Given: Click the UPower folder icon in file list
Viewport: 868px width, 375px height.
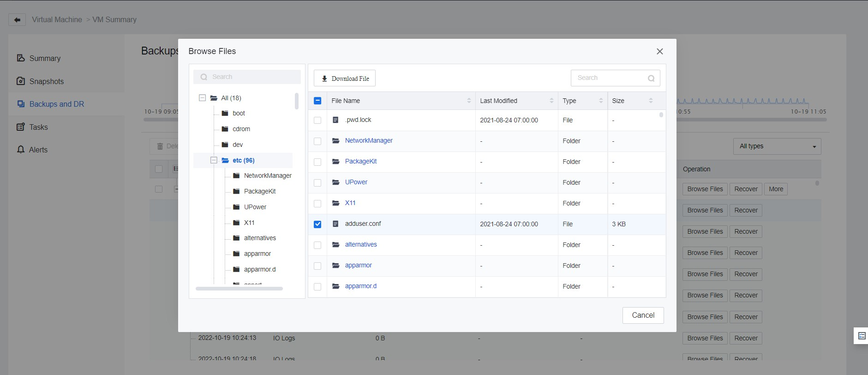Looking at the screenshot, I should pyautogui.click(x=336, y=182).
